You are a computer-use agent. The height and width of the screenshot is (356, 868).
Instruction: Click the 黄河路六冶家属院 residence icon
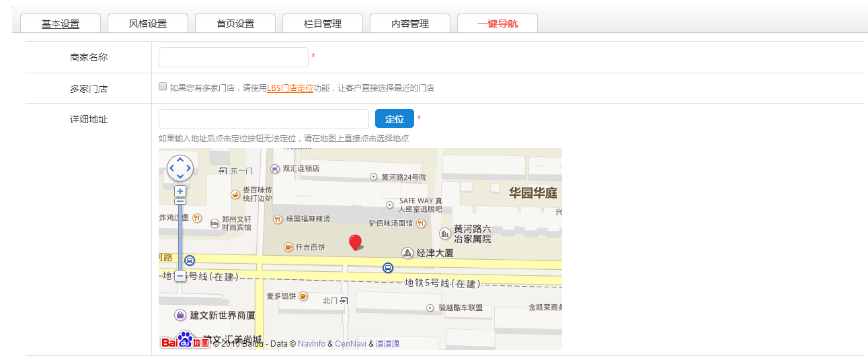[x=445, y=234]
